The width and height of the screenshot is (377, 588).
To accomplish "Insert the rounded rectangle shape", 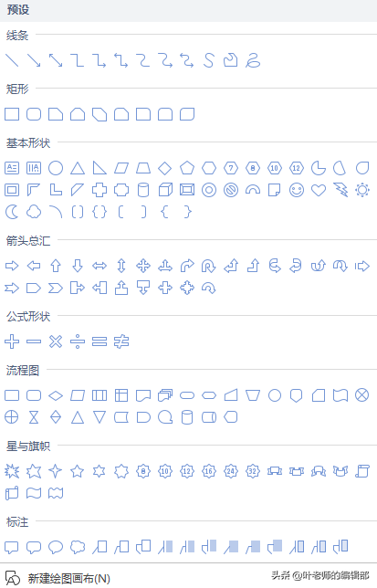I will coord(34,114).
